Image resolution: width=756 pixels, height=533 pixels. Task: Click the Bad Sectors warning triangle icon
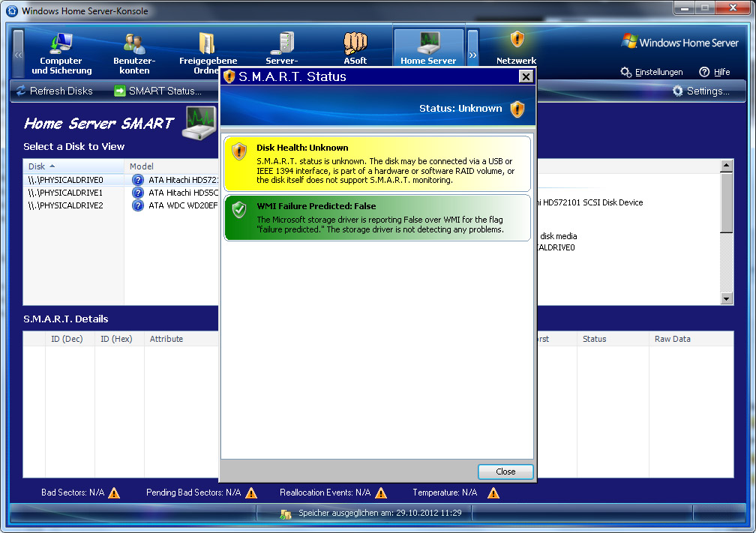click(x=114, y=493)
